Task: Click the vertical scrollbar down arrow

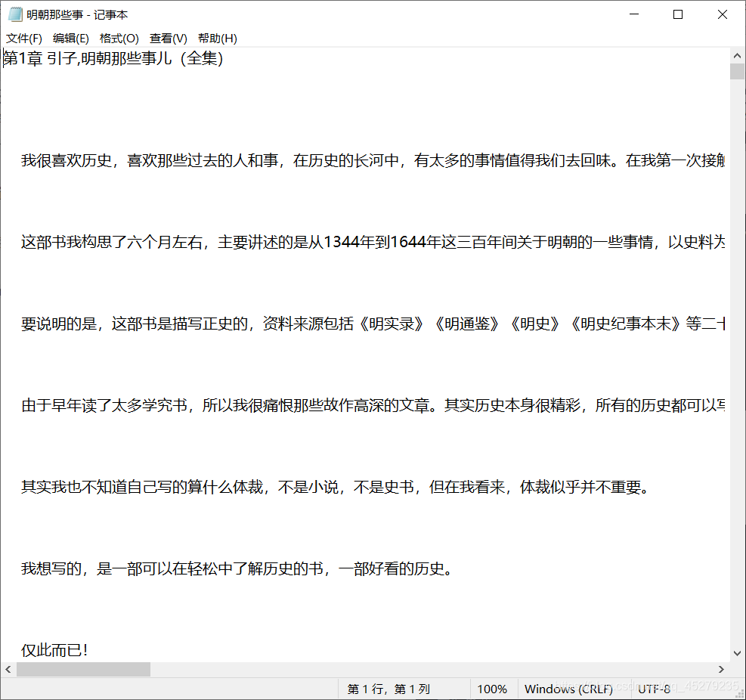Action: tap(738, 653)
